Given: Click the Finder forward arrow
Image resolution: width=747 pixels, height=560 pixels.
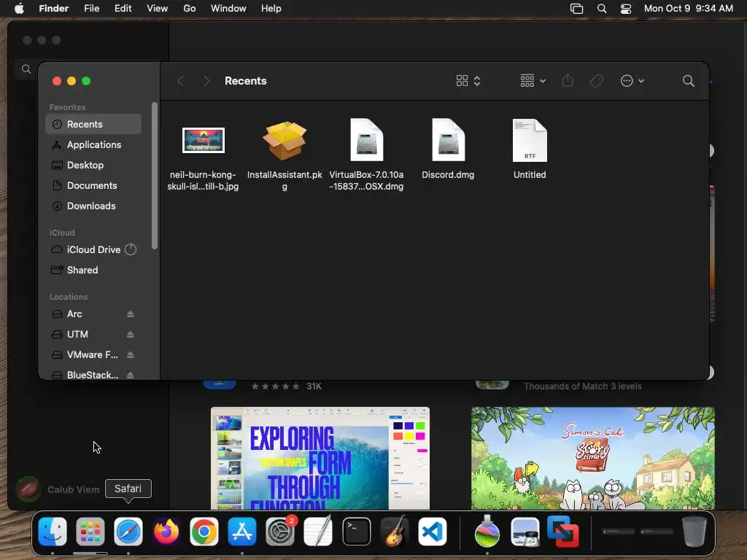Looking at the screenshot, I should pos(206,81).
